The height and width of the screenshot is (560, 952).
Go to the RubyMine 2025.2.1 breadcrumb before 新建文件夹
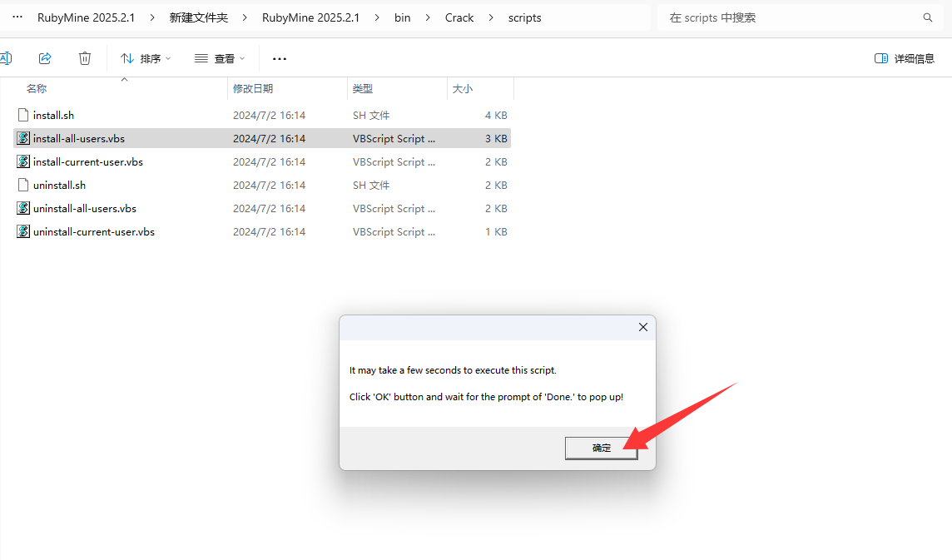(87, 17)
